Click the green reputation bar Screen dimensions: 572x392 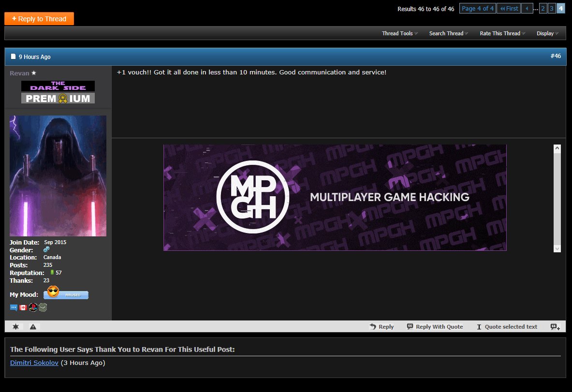coord(52,273)
